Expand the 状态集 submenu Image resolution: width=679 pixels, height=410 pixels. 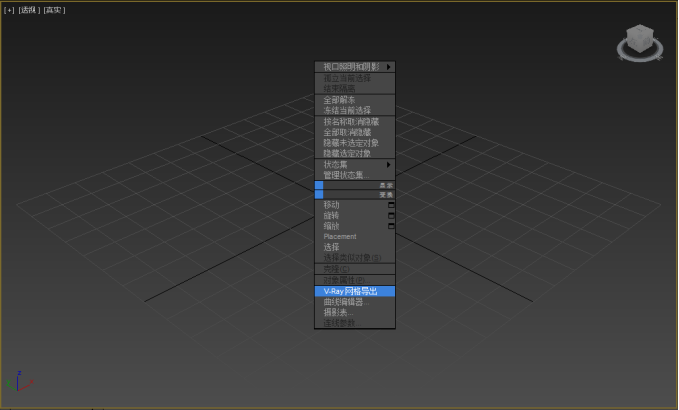click(x=355, y=165)
